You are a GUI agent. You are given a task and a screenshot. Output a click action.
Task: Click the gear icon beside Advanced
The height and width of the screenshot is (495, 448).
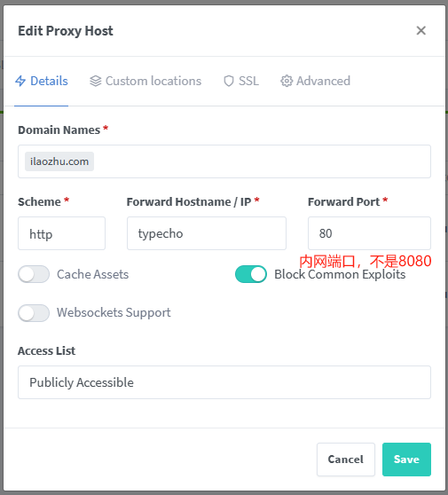tap(287, 81)
